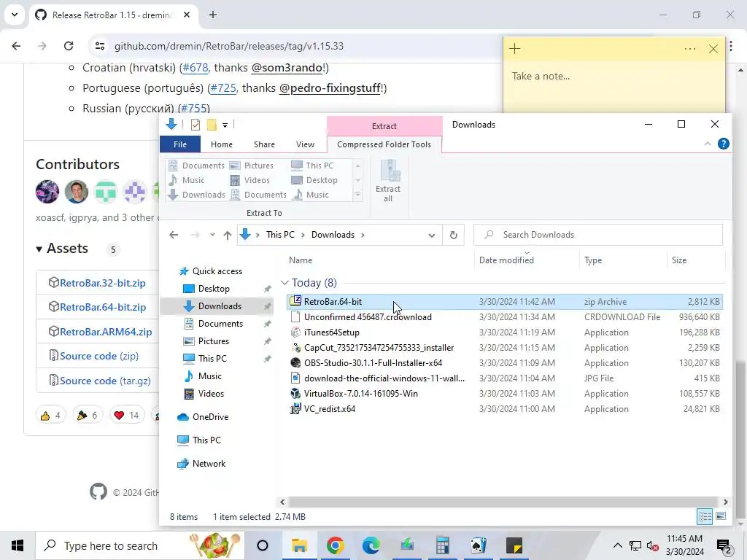Screen dimensions: 747x560
Task: Open Customize Quick Access Toolbar dropdown
Action: point(225,125)
